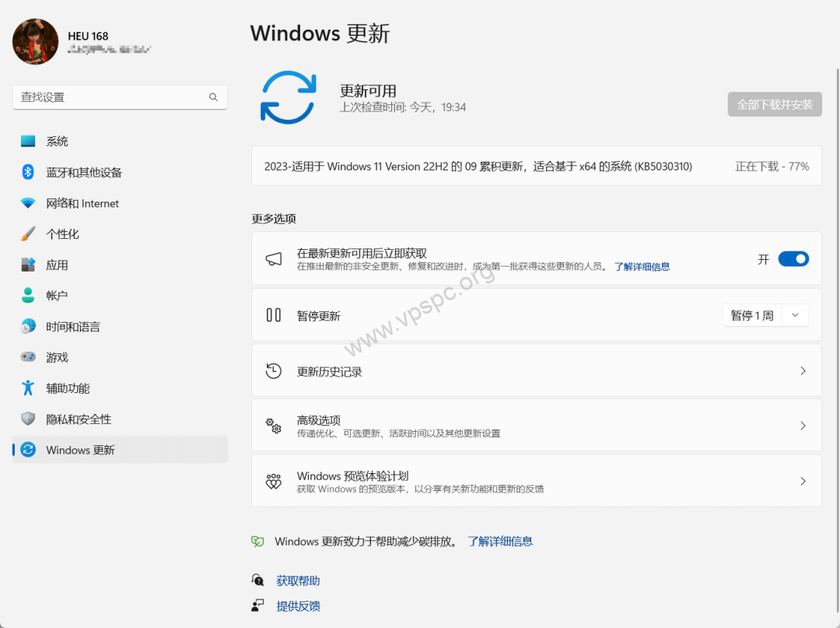Open 网络和 Internet settings

tap(120, 203)
